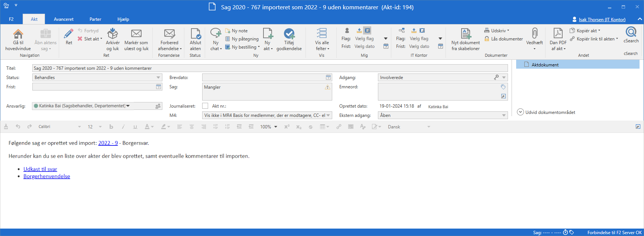Open the Udkast til svar link

[40, 169]
